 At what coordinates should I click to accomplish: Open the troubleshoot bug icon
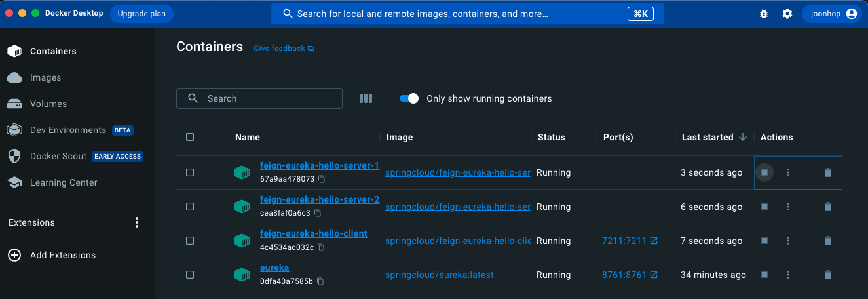pos(763,14)
